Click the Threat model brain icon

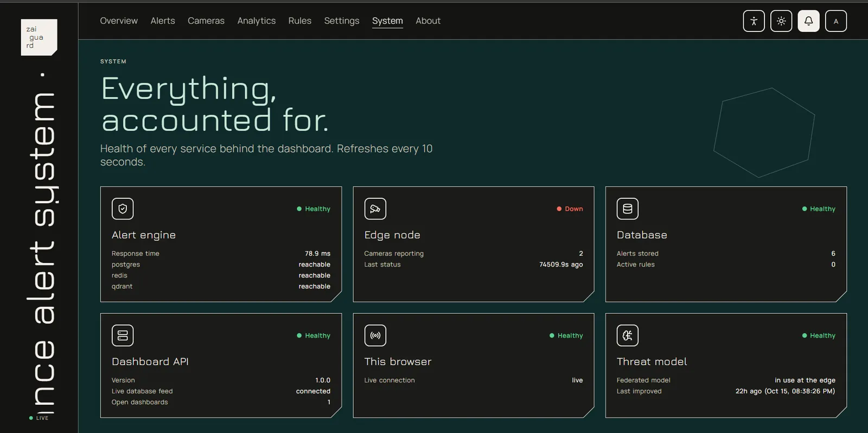click(x=628, y=335)
